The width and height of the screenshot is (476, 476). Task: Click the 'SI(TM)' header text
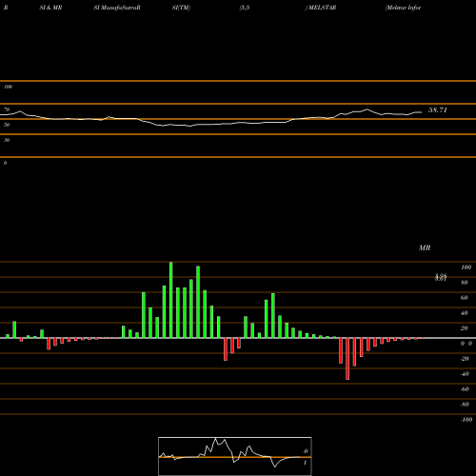[x=181, y=8]
